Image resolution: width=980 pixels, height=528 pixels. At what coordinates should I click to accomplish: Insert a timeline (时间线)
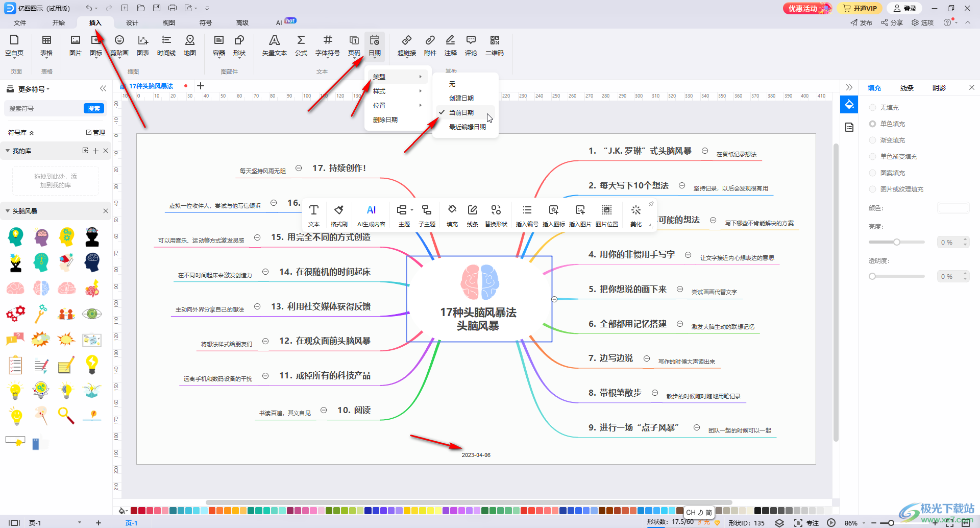pos(166,45)
